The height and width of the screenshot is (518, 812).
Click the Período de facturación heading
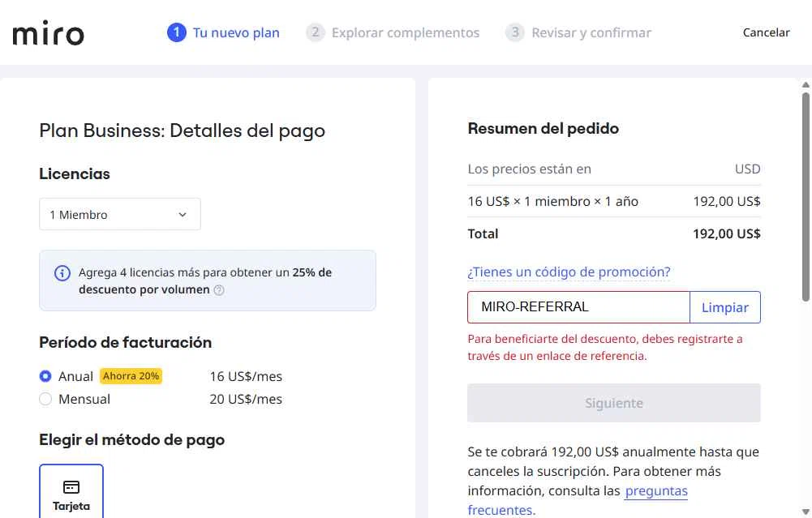(x=125, y=343)
